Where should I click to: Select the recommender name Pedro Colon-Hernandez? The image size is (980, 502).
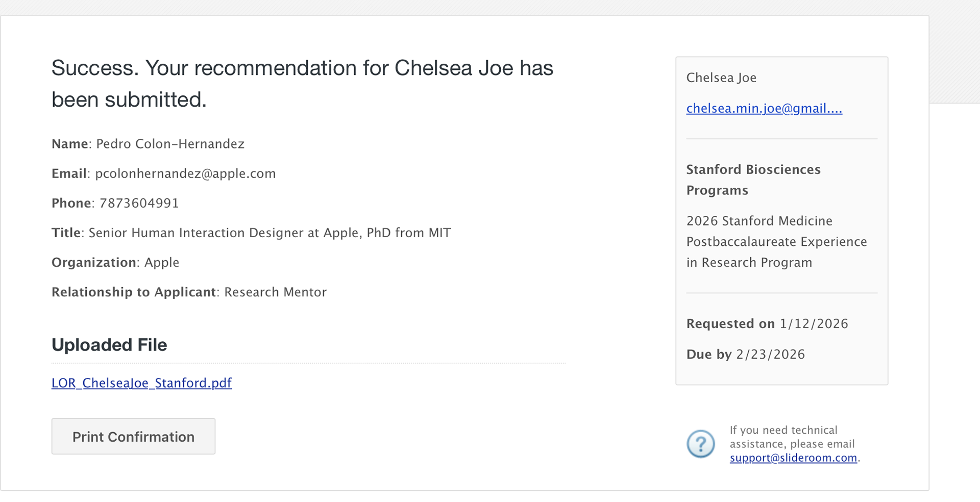coord(170,144)
